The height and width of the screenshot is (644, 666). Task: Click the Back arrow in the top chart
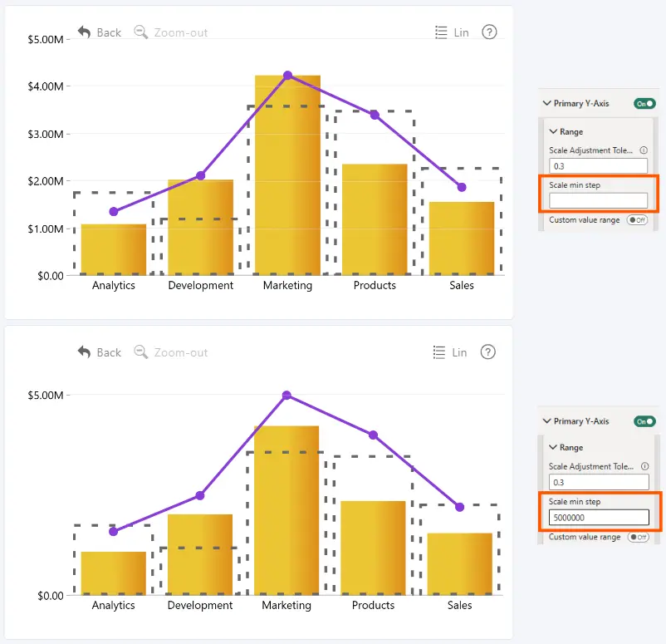[84, 32]
